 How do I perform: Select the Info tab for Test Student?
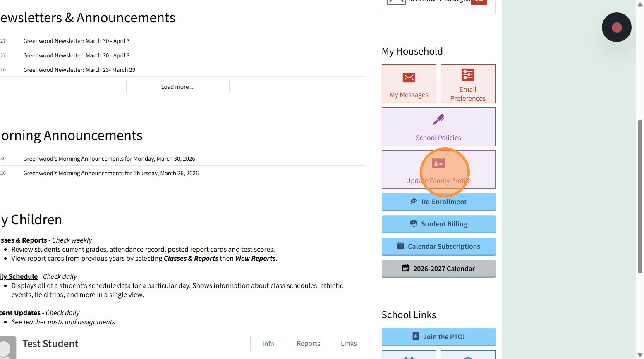click(x=268, y=344)
